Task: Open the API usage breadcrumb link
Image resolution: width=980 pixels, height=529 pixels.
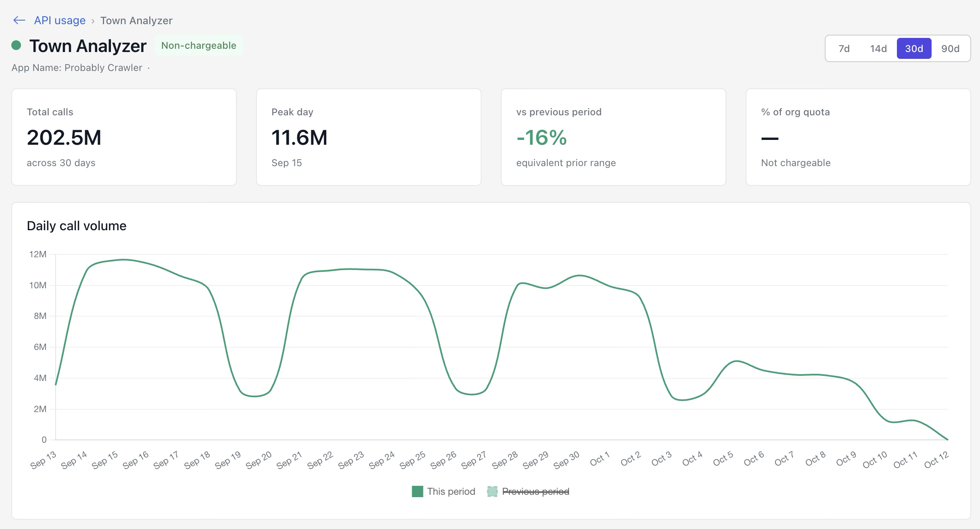Action: (60, 20)
